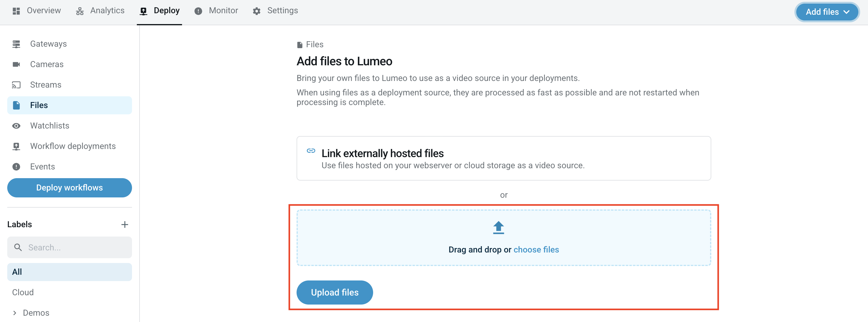Click the Files breadcrumb document icon
The width and height of the screenshot is (868, 322).
pos(300,45)
